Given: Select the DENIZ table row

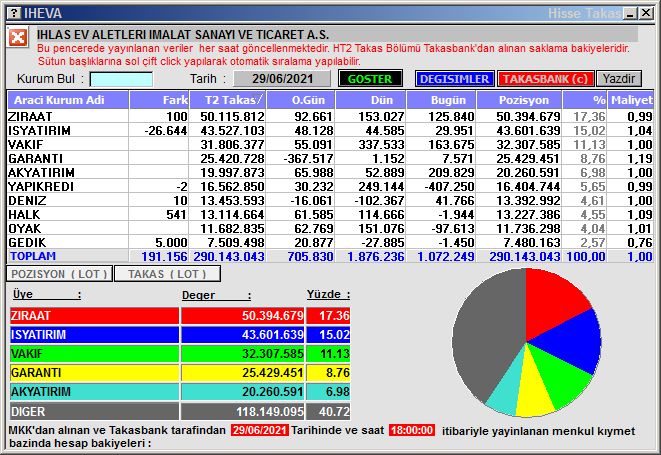Looking at the screenshot, I should pos(330,200).
